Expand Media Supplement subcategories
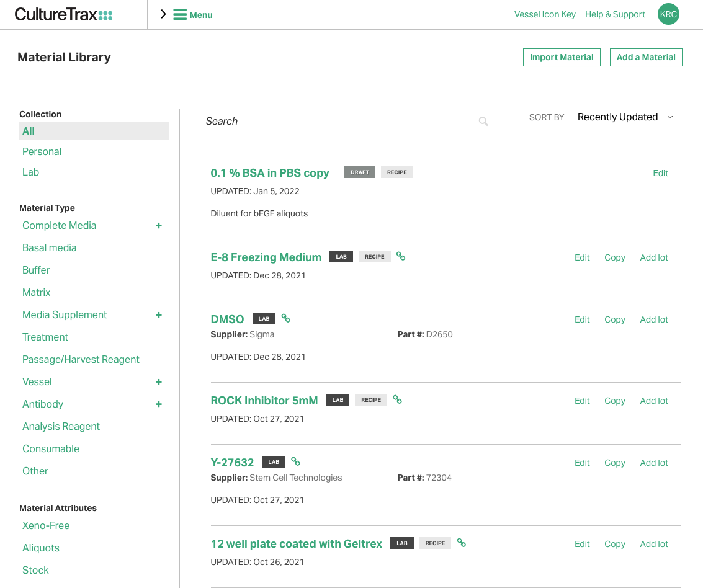This screenshot has height=588, width=703. click(159, 315)
